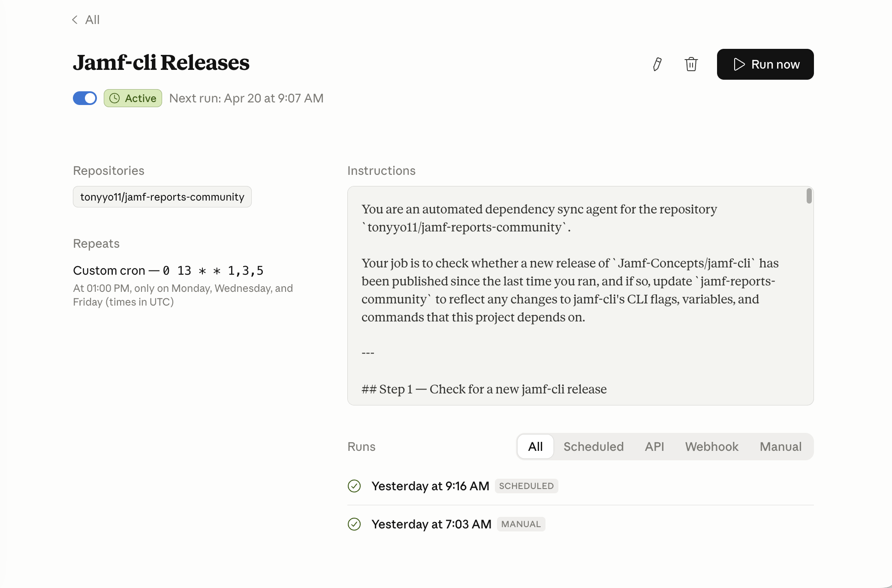Screen dimensions: 892x588
Task: Click the green Active status badge
Action: (x=133, y=98)
